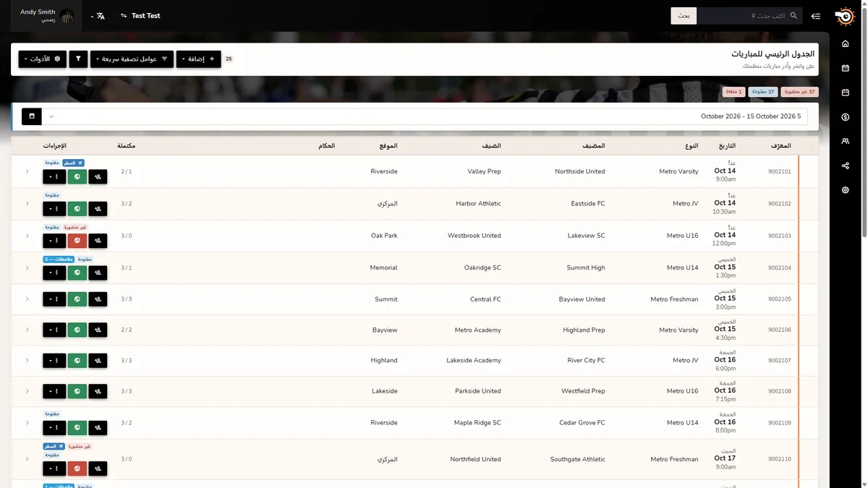
Task: Open the إضافة add dropdown
Action: tap(199, 59)
